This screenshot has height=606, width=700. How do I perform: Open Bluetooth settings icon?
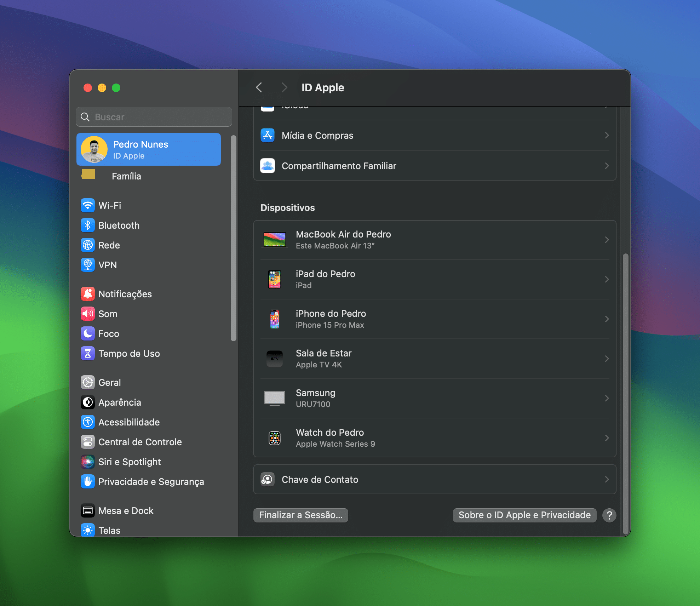point(88,225)
